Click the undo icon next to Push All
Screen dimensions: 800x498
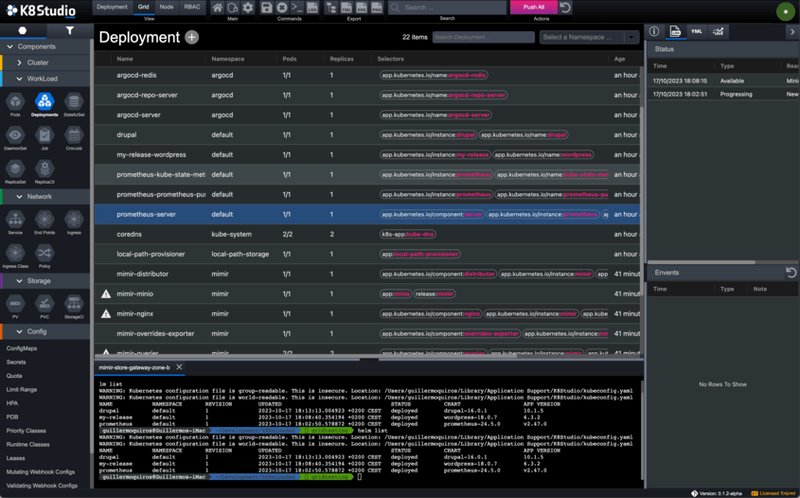[x=565, y=8]
